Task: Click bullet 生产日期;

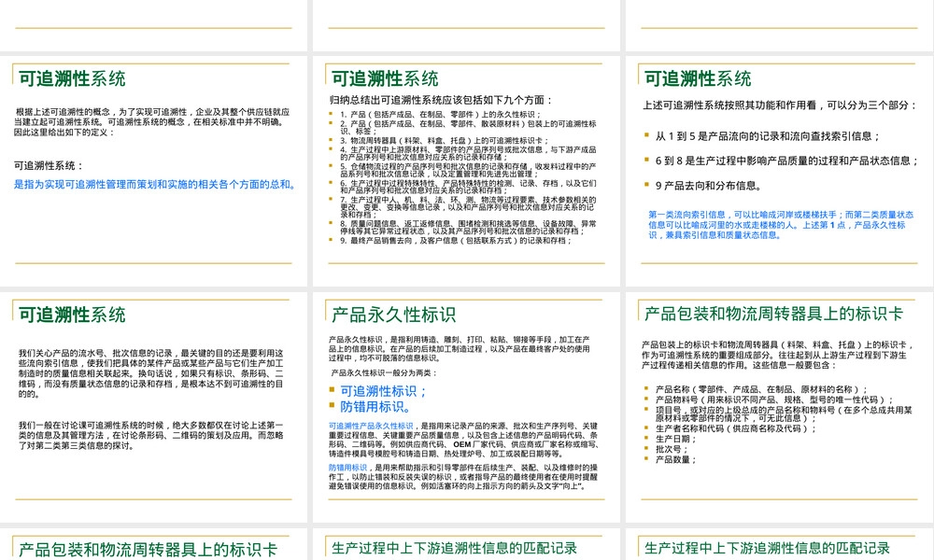Action: [x=676, y=440]
